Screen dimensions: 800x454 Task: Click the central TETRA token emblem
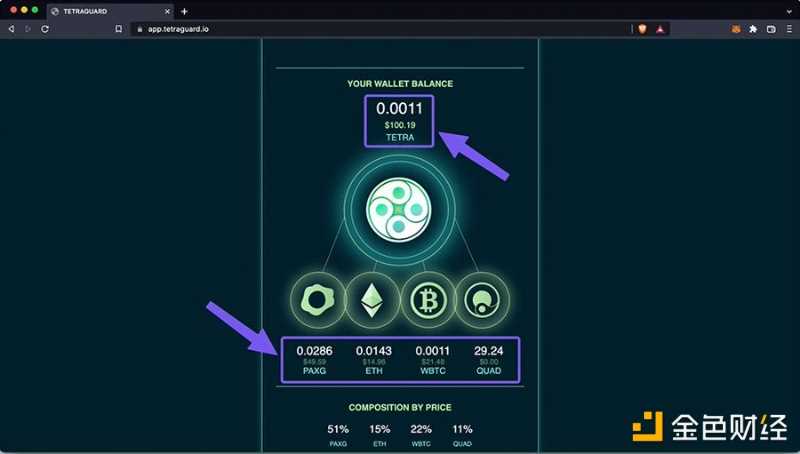(399, 210)
